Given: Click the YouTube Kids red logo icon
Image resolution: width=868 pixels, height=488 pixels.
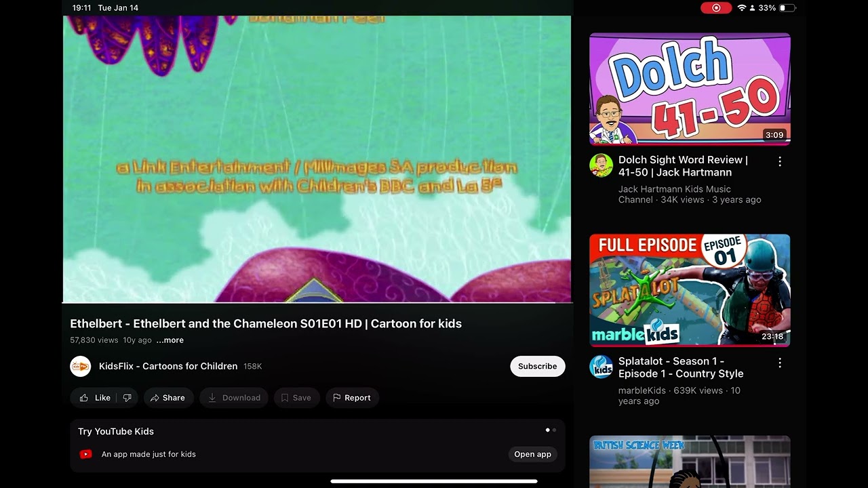Looking at the screenshot, I should click(86, 454).
